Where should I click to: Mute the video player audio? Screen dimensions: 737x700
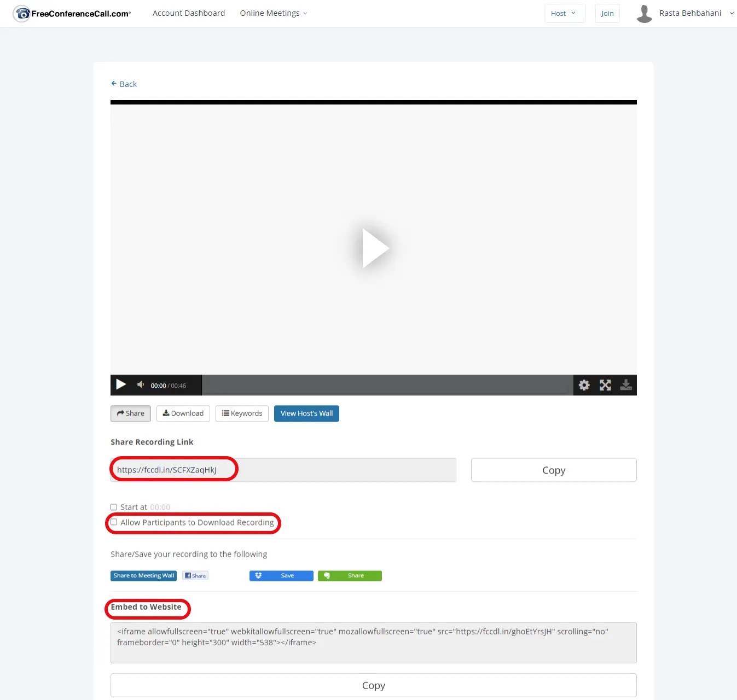[x=140, y=385]
